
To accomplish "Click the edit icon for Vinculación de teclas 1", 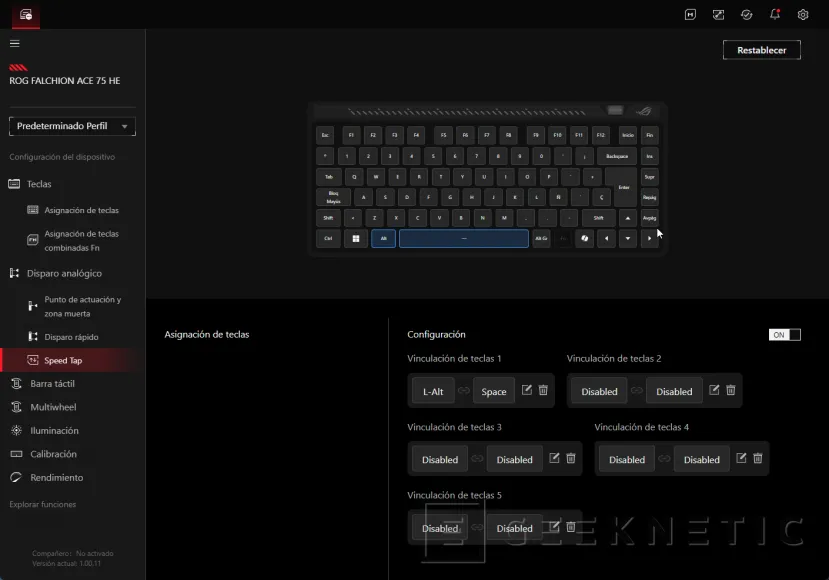I will click(x=527, y=390).
